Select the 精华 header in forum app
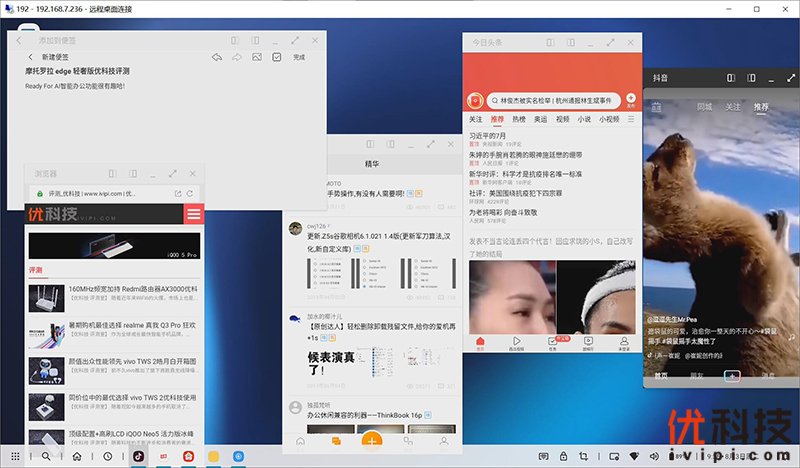The height and width of the screenshot is (468, 800). [x=372, y=164]
